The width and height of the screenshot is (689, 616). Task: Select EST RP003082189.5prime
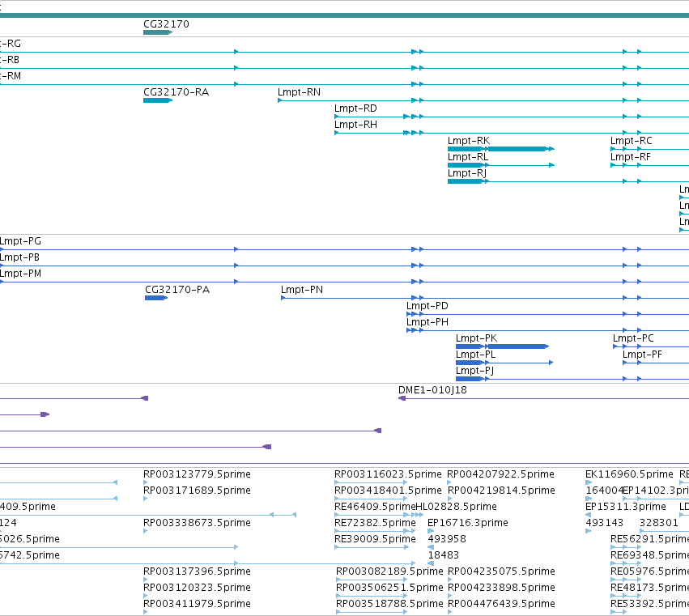[x=389, y=571]
